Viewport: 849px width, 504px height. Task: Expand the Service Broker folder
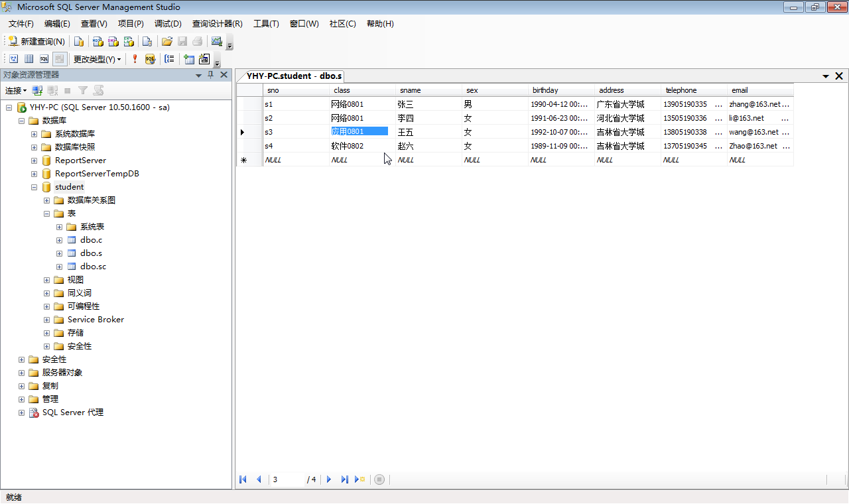tap(46, 320)
